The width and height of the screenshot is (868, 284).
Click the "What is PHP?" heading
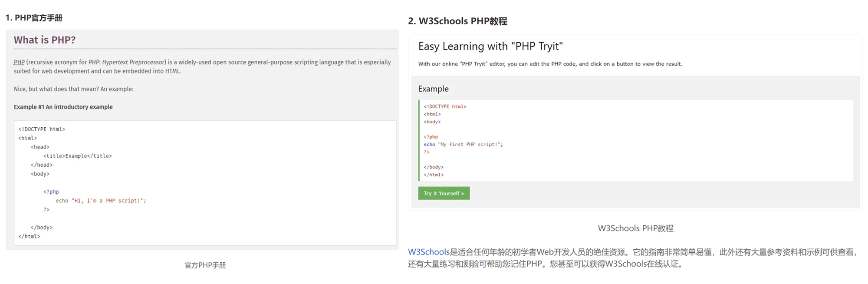[x=45, y=40]
